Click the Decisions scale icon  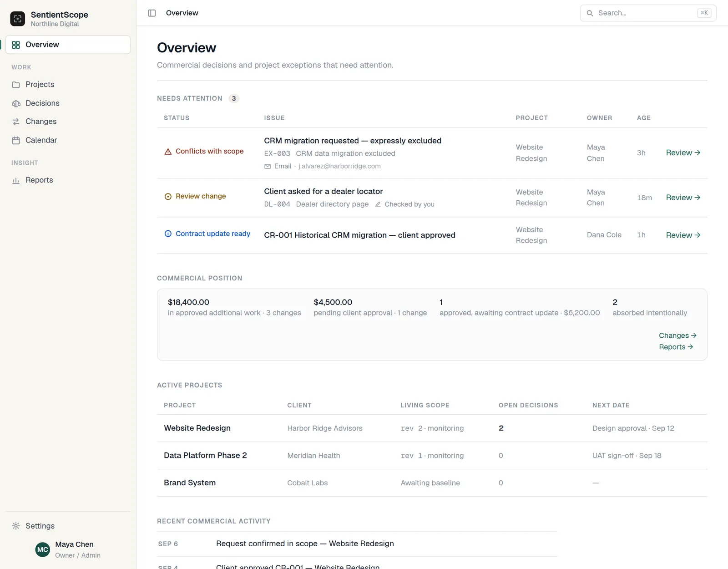point(16,103)
